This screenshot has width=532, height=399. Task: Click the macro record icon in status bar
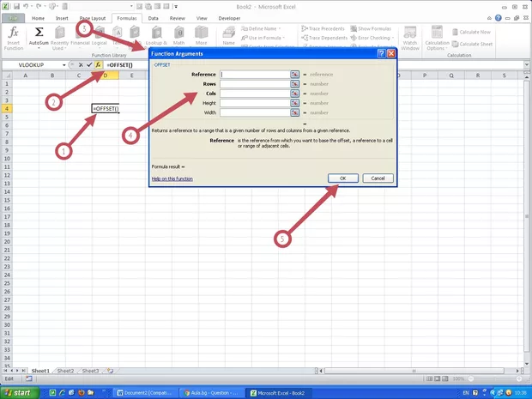[x=29, y=378]
